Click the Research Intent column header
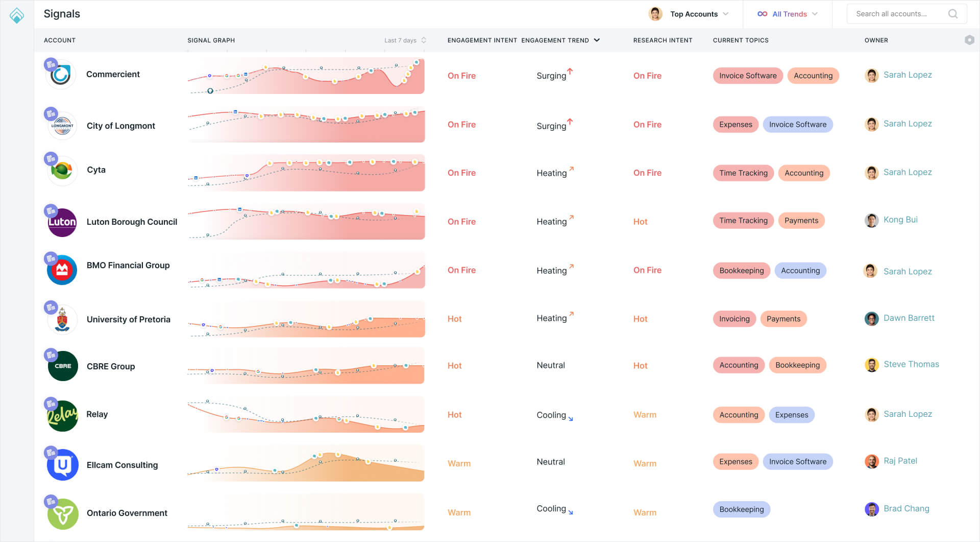This screenshot has height=542, width=980. click(x=663, y=40)
